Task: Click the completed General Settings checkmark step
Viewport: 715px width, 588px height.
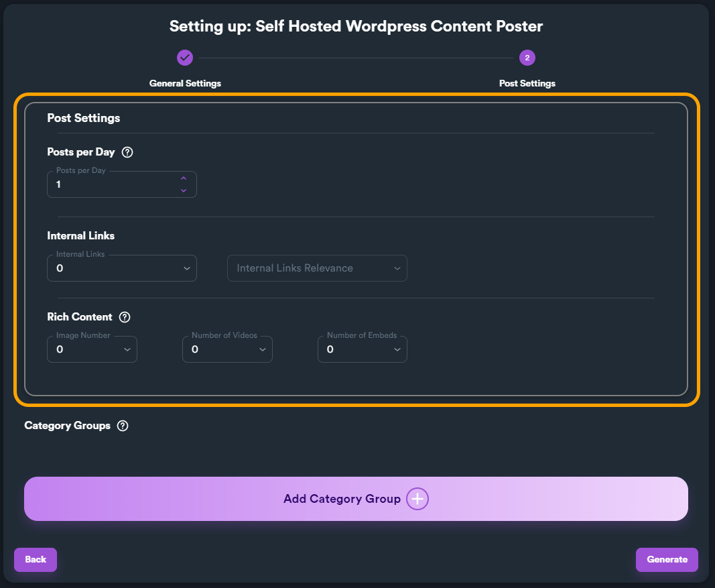Action: click(185, 58)
